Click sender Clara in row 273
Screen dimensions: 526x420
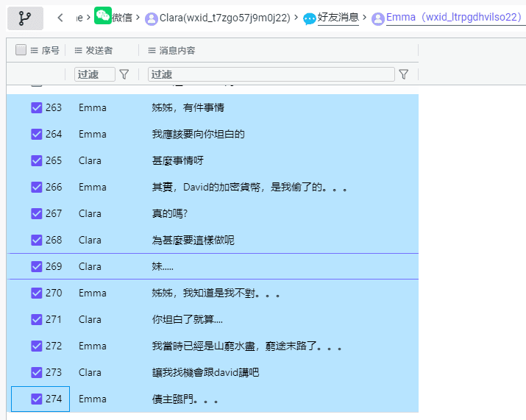click(90, 372)
